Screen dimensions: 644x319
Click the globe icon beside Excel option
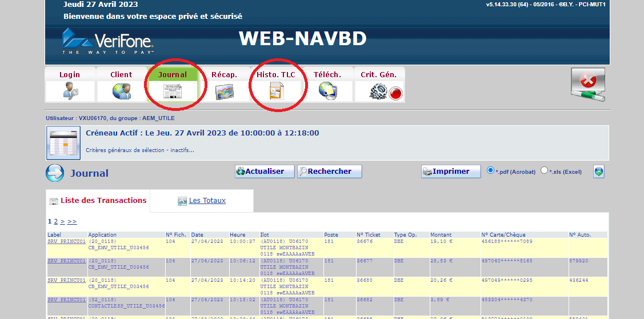[598, 172]
